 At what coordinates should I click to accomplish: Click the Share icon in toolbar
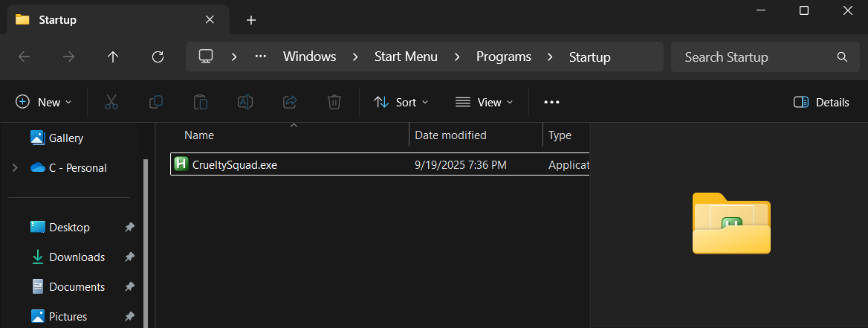coord(290,103)
